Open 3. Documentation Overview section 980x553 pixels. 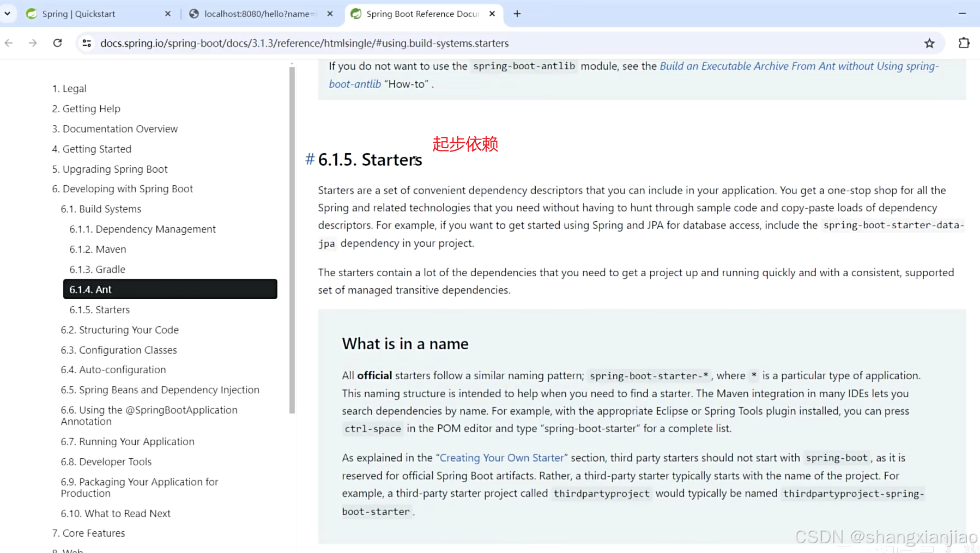point(115,129)
